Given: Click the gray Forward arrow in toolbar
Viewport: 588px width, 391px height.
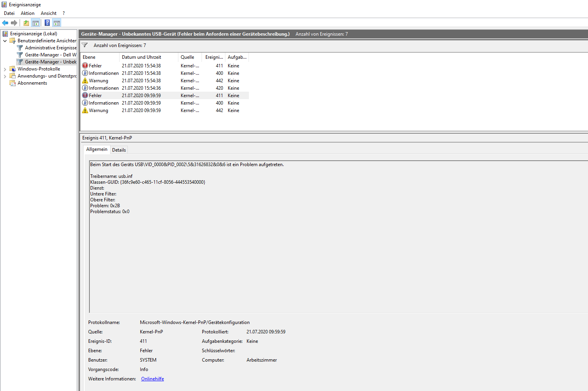Looking at the screenshot, I should click(14, 23).
